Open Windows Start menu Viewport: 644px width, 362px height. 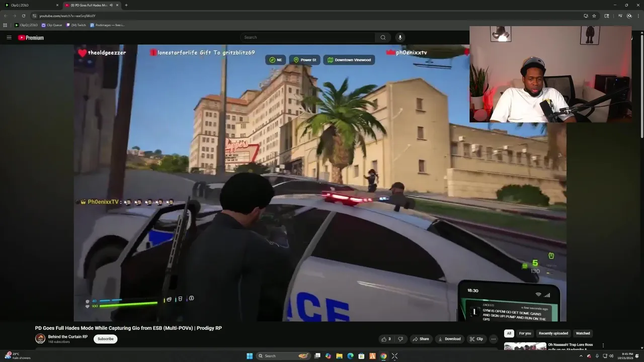pos(250,356)
